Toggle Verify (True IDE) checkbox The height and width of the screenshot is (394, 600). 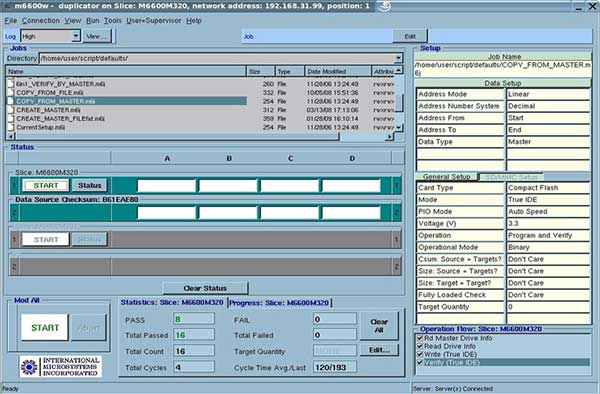click(420, 362)
